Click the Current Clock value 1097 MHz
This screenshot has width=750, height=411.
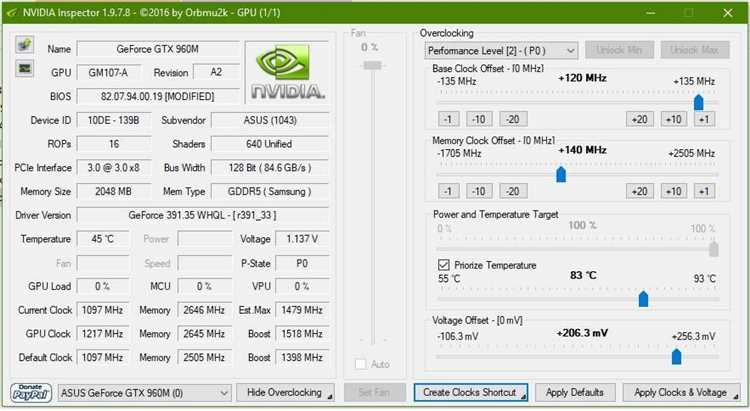(x=103, y=310)
